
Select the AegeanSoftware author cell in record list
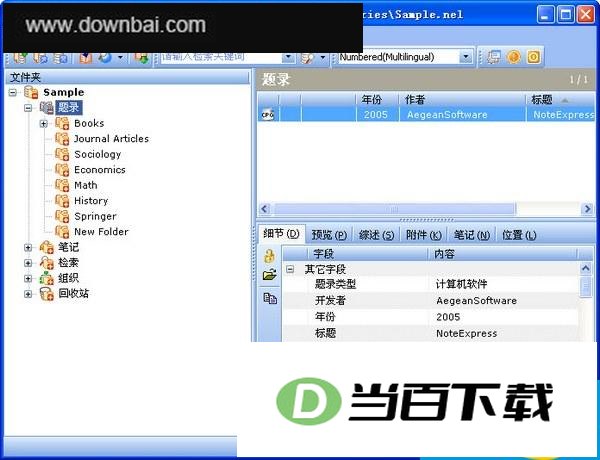coord(462,114)
